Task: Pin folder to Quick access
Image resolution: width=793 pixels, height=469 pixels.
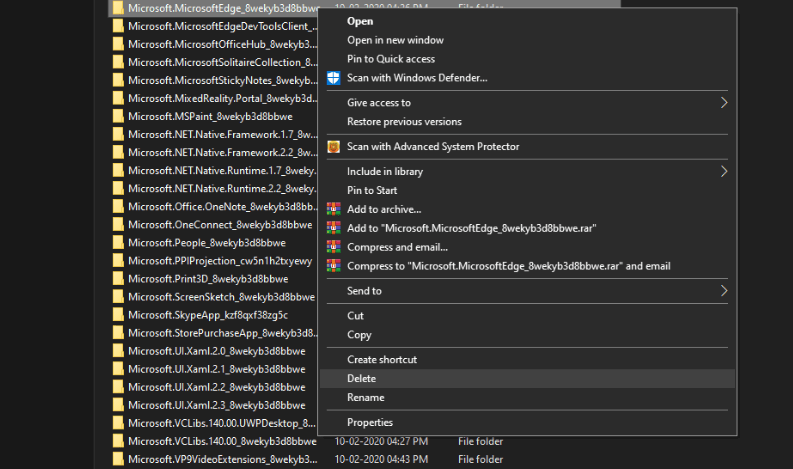Action: click(x=391, y=59)
